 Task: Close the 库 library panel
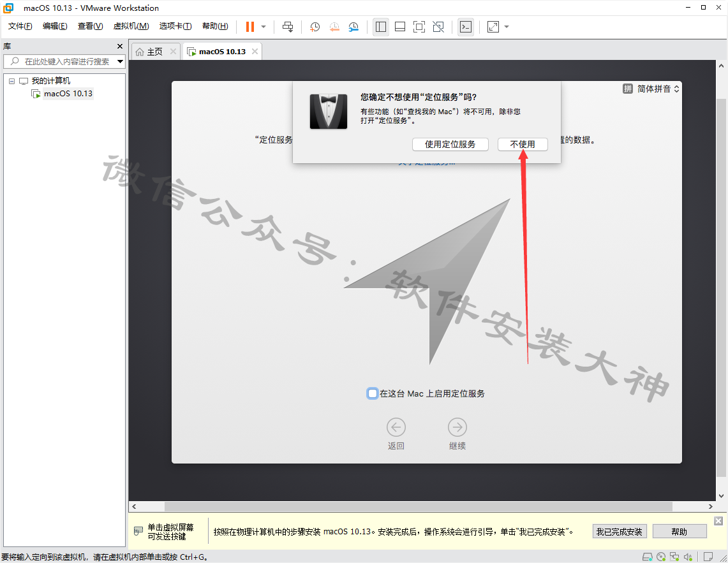pyautogui.click(x=120, y=47)
